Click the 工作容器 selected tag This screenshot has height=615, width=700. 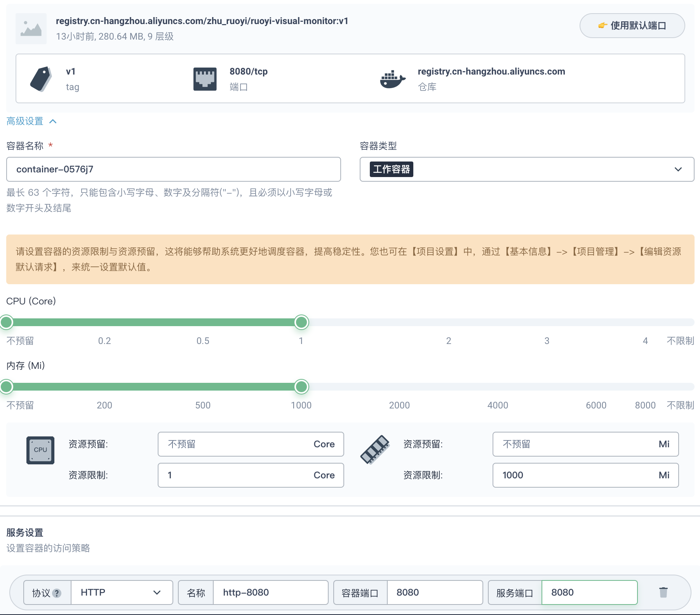click(x=391, y=169)
